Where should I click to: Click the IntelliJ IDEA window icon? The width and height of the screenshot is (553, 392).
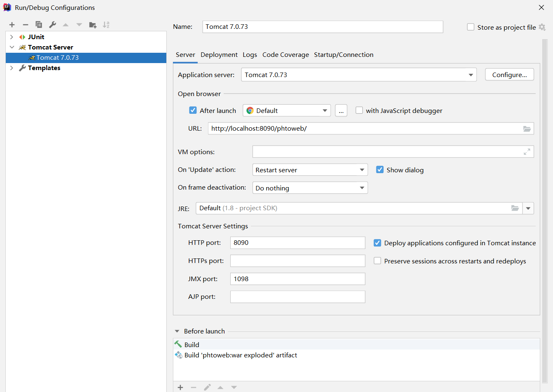[7, 7]
